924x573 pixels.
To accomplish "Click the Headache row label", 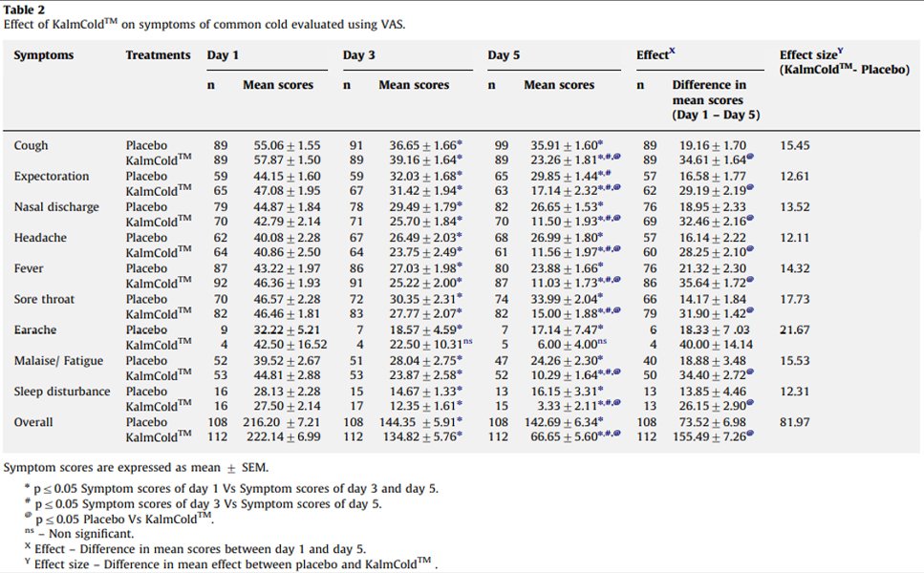I will [40, 238].
